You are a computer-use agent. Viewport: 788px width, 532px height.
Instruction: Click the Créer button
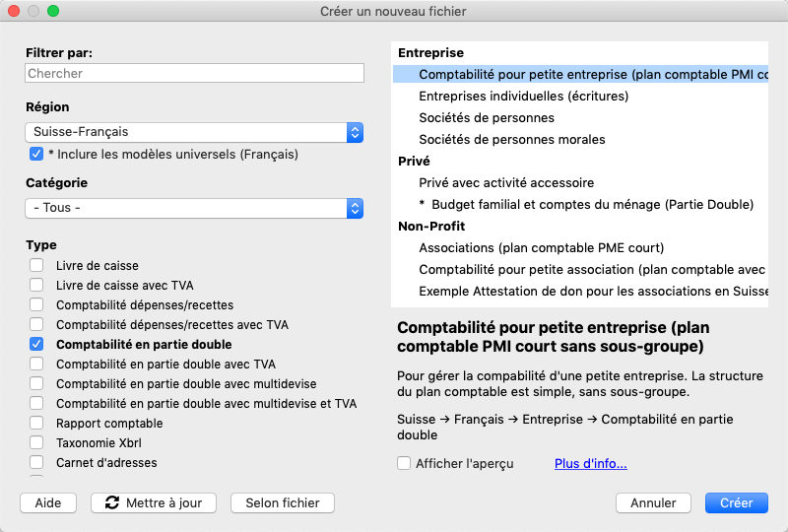[x=736, y=502]
